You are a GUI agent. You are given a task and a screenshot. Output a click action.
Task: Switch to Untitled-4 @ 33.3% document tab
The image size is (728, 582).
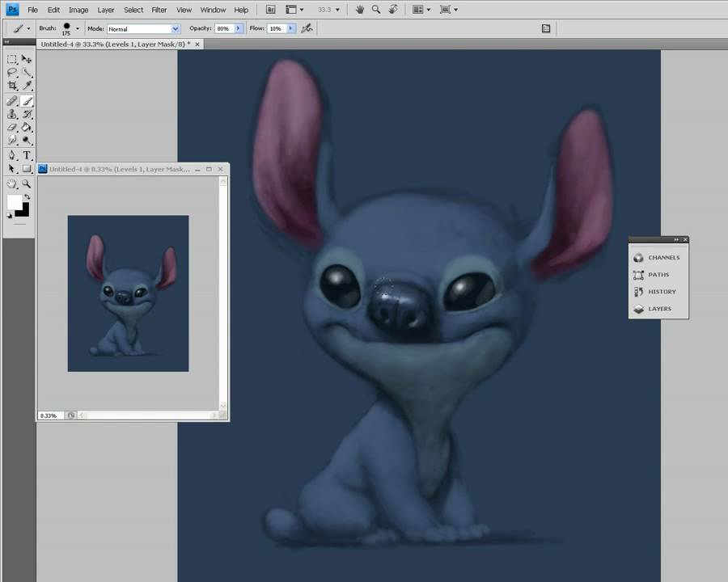116,44
